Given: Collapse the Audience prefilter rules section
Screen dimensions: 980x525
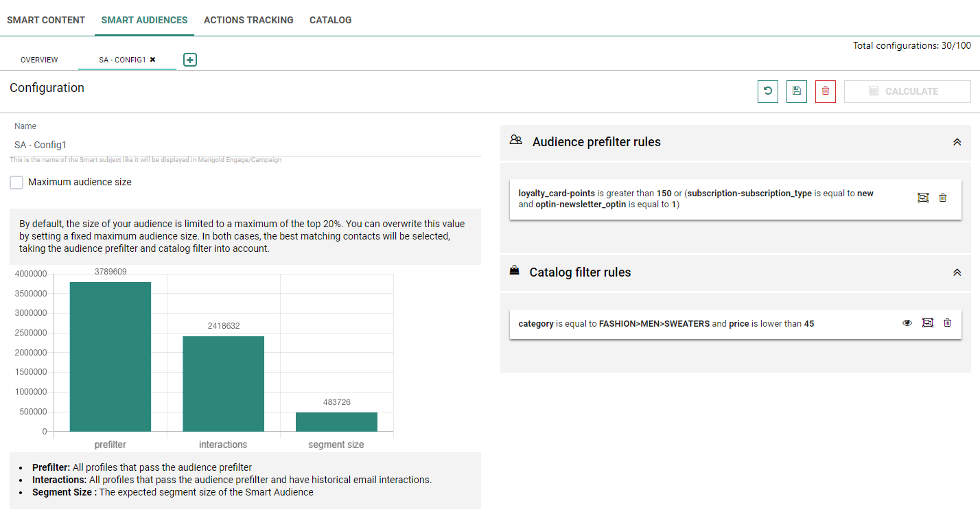Looking at the screenshot, I should (957, 142).
